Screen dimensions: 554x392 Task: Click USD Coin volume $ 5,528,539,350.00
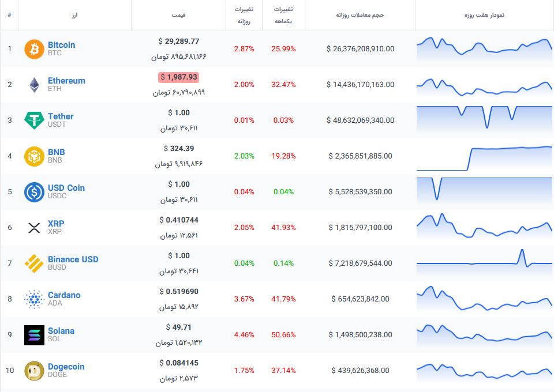[x=360, y=192]
